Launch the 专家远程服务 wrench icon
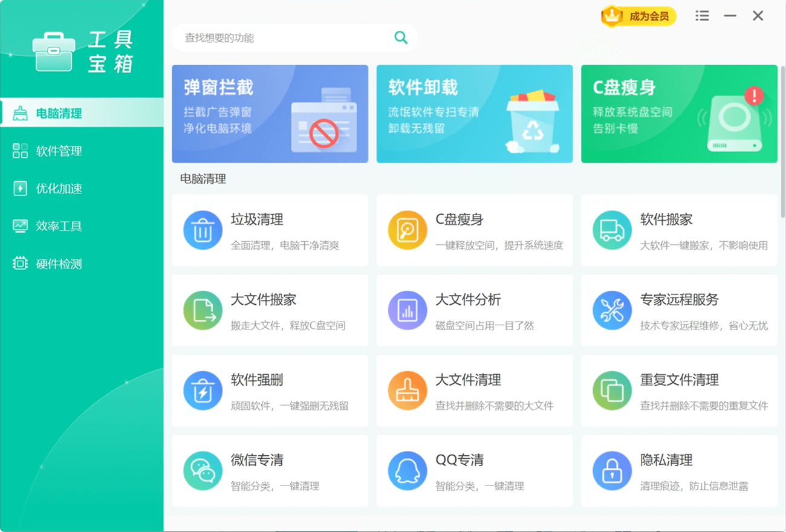 click(x=612, y=311)
